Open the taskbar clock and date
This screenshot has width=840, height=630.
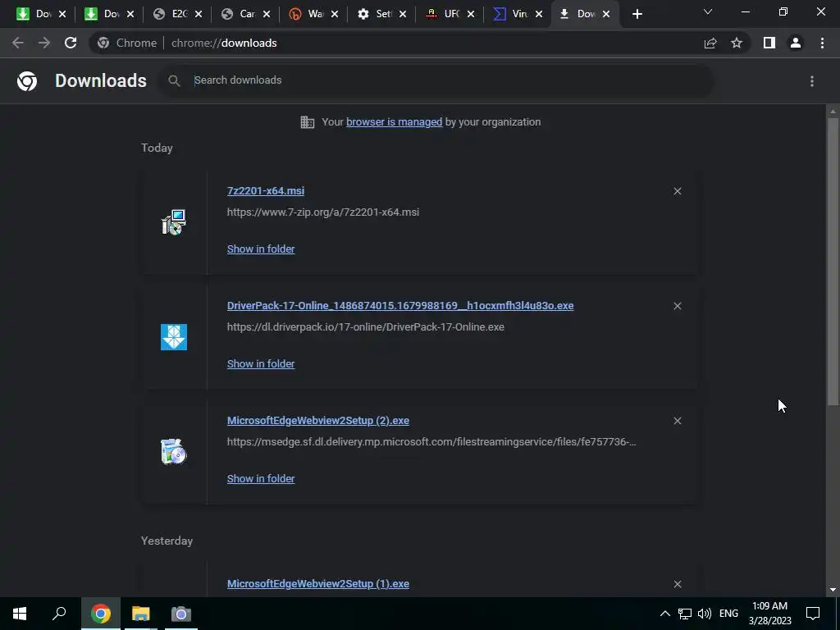(x=769, y=614)
